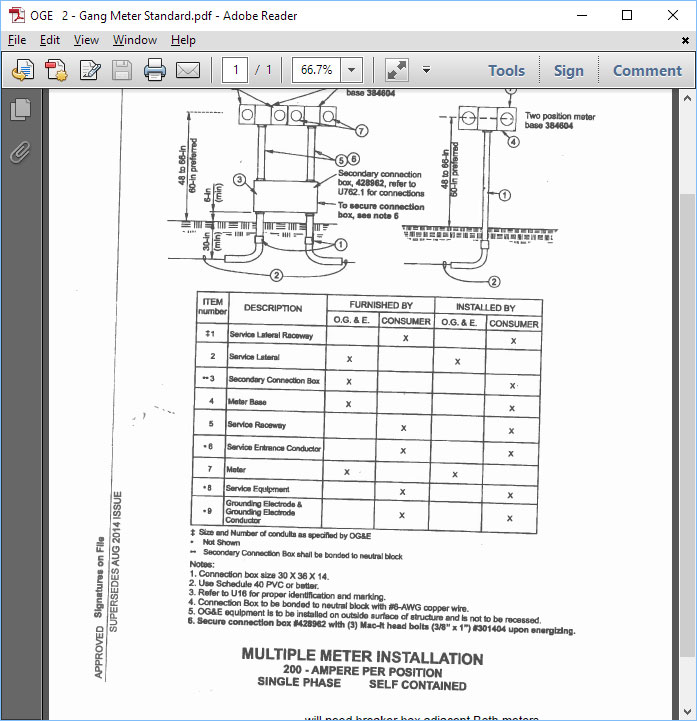The image size is (697, 721).
Task: Open Attachments paperclip panel in sidebar
Action: click(20, 152)
